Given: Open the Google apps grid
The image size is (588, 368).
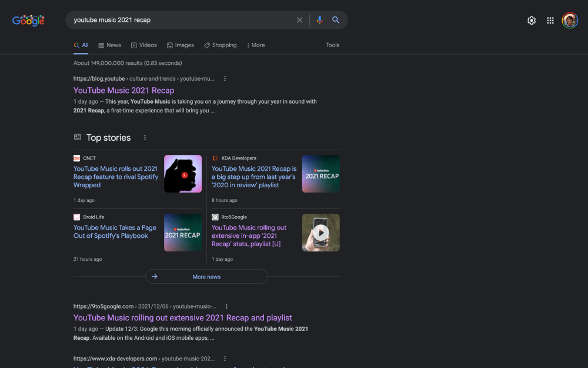Looking at the screenshot, I should pyautogui.click(x=550, y=21).
